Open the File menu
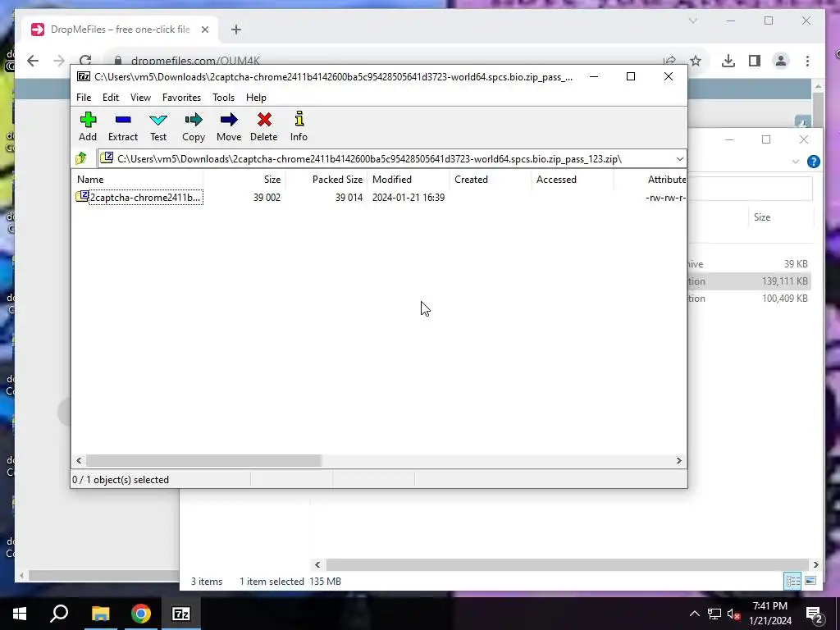Viewport: 840px width, 630px height. pyautogui.click(x=84, y=98)
